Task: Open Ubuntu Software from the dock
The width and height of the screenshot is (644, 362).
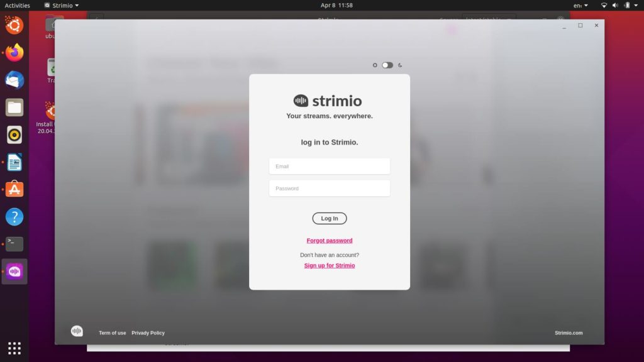Action: tap(14, 189)
